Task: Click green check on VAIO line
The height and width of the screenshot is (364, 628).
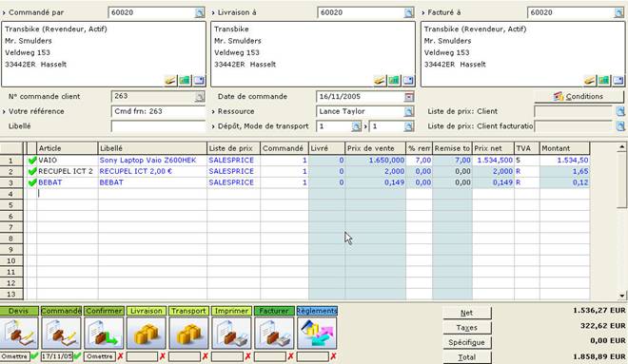Action: click(x=32, y=161)
